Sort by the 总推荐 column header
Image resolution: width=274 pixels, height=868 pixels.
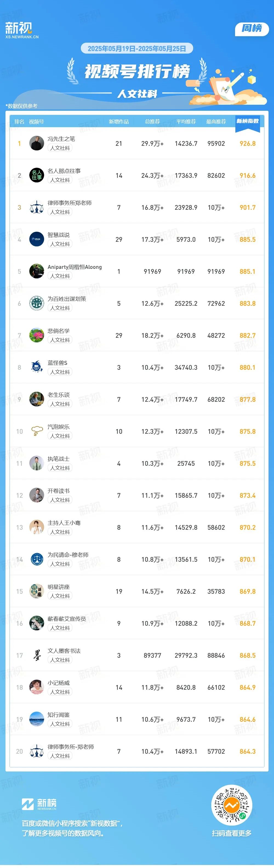[x=153, y=122]
